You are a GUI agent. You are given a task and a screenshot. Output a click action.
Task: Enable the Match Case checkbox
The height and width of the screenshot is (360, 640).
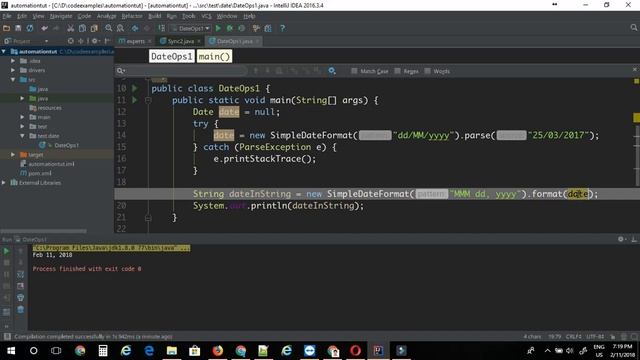[x=354, y=71]
